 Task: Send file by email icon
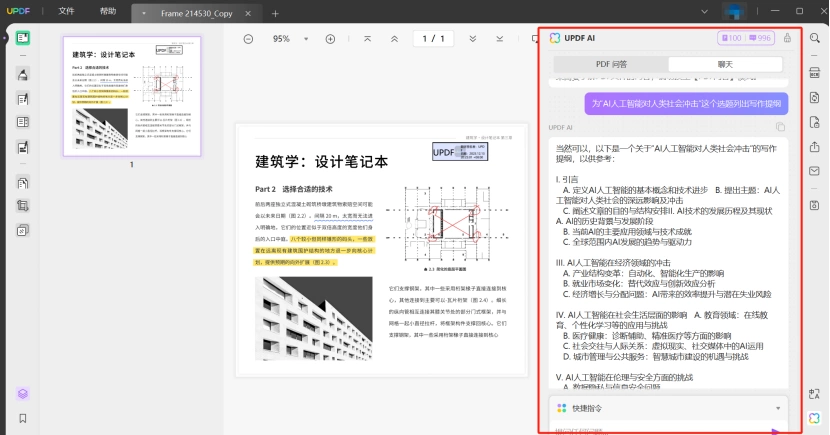tap(815, 171)
